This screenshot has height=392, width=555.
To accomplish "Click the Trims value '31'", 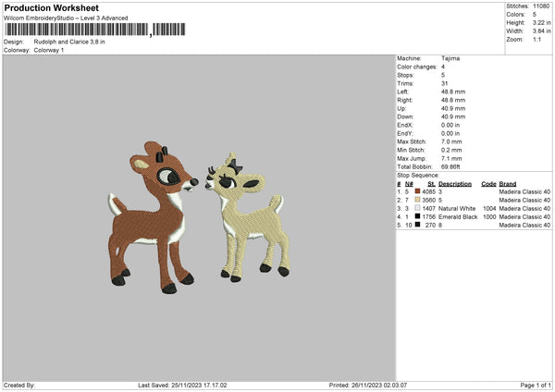I will pyautogui.click(x=445, y=83).
